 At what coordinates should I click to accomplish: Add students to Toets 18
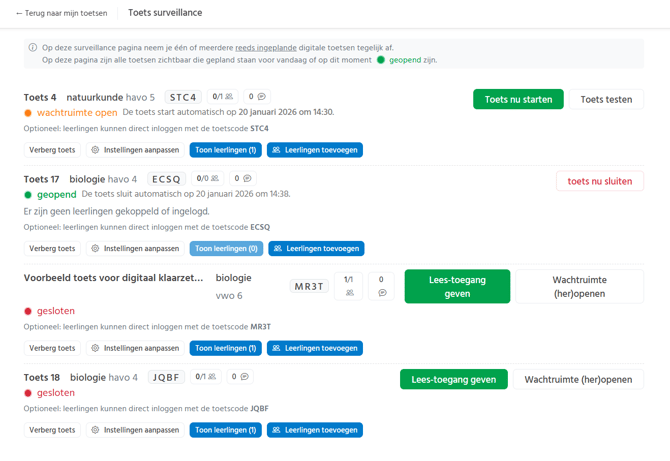pyautogui.click(x=315, y=430)
